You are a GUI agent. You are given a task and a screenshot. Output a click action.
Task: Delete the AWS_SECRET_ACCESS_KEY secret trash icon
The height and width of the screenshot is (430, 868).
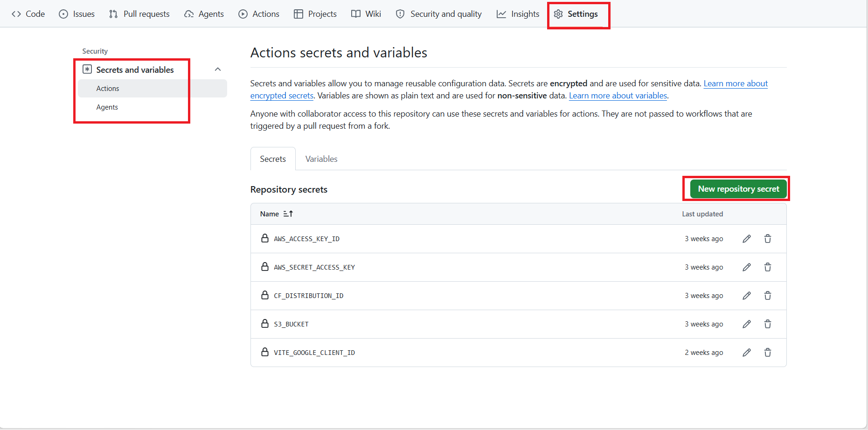(x=768, y=267)
